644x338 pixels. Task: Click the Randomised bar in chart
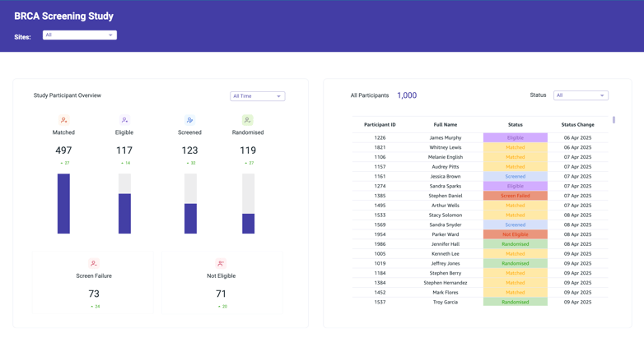248,223
